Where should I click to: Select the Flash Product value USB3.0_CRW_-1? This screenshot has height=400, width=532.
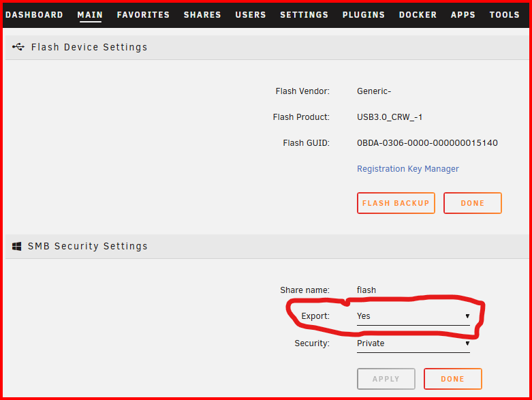390,117
